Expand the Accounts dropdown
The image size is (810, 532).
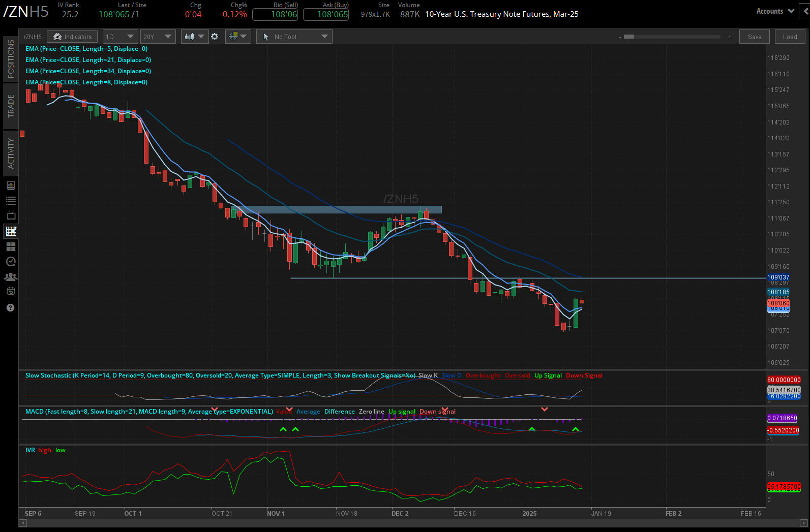tap(775, 11)
